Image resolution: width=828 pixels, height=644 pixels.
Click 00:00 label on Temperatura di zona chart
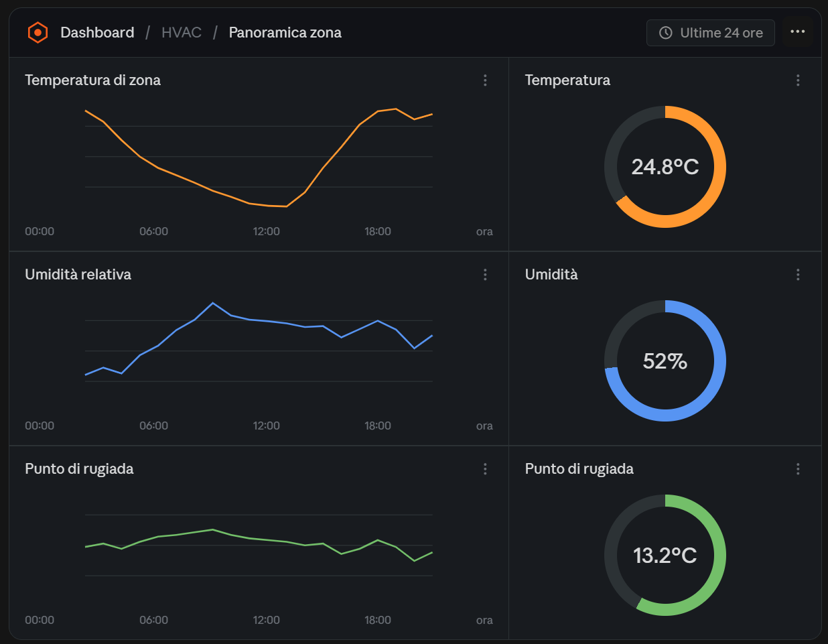(40, 231)
